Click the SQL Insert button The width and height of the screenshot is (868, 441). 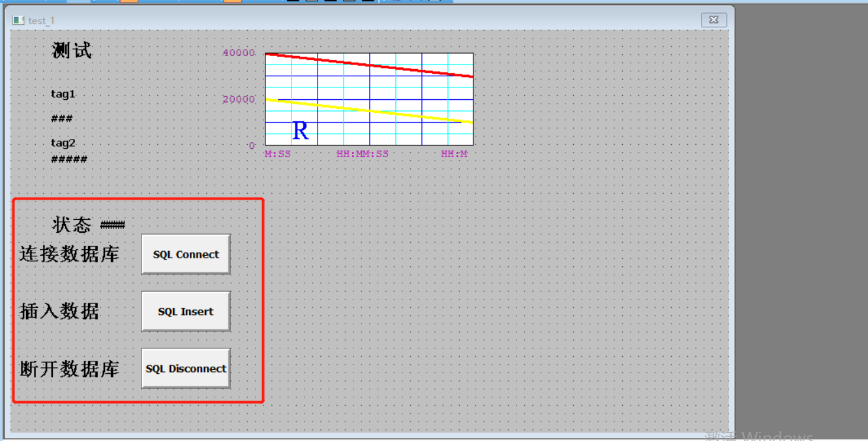185,311
